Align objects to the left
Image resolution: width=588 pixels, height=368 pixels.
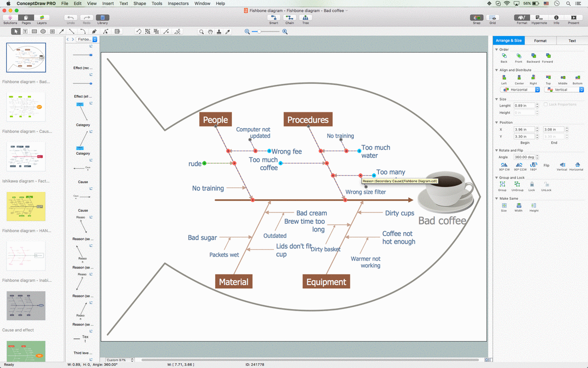tap(504, 78)
